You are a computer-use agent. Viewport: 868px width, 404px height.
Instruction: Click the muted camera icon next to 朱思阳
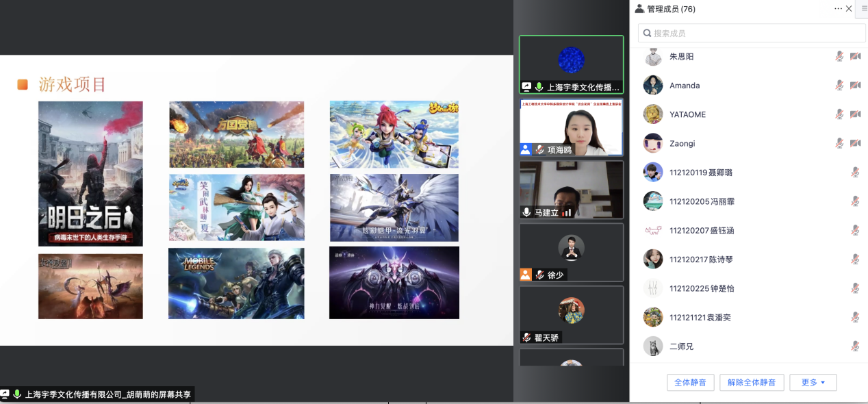point(855,57)
